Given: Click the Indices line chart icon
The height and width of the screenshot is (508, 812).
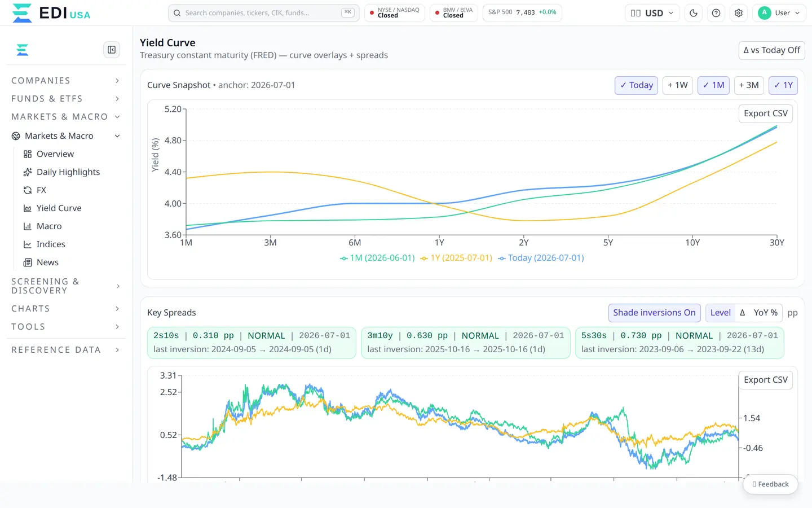Looking at the screenshot, I should coord(28,244).
